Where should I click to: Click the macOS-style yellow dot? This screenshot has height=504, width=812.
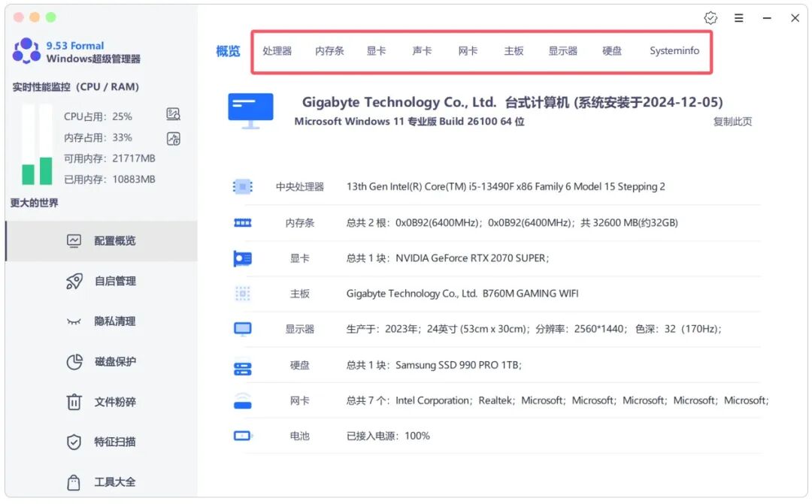tap(35, 17)
